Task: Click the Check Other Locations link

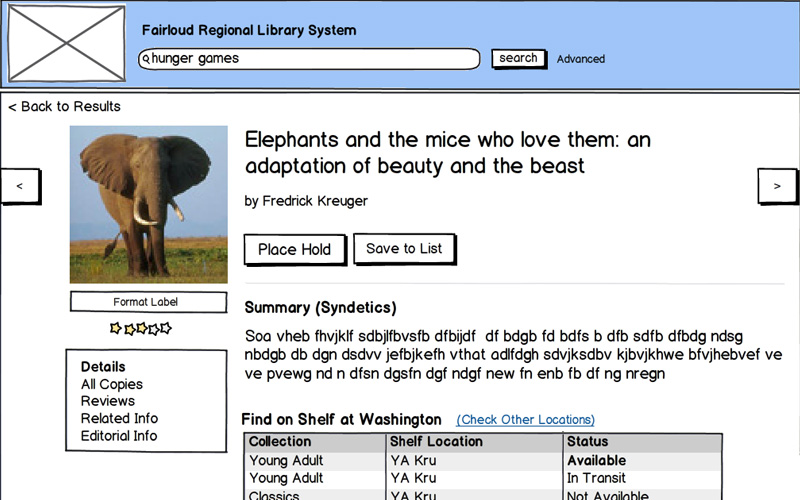Action: (525, 420)
